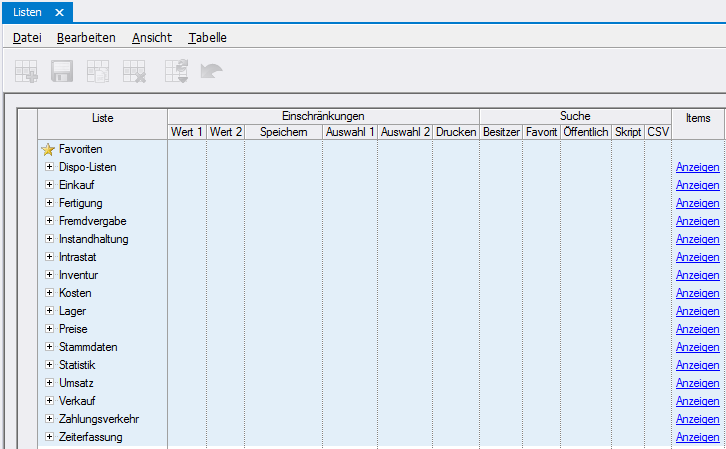Click the delete row toolbar icon
This screenshot has width=726, height=449.
click(x=134, y=71)
